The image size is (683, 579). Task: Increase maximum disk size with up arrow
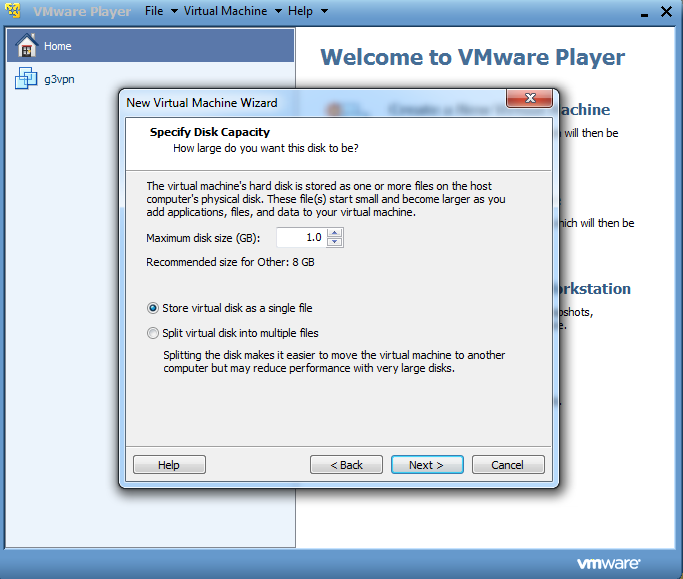coord(335,233)
